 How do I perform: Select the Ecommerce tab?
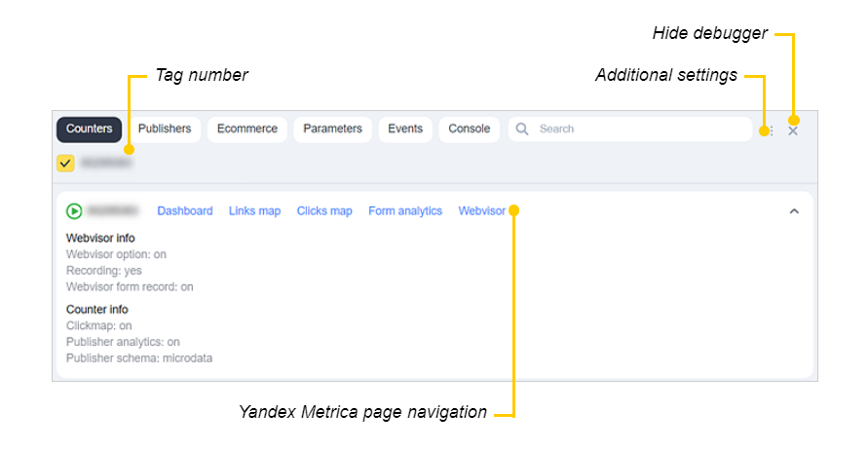pyautogui.click(x=247, y=129)
